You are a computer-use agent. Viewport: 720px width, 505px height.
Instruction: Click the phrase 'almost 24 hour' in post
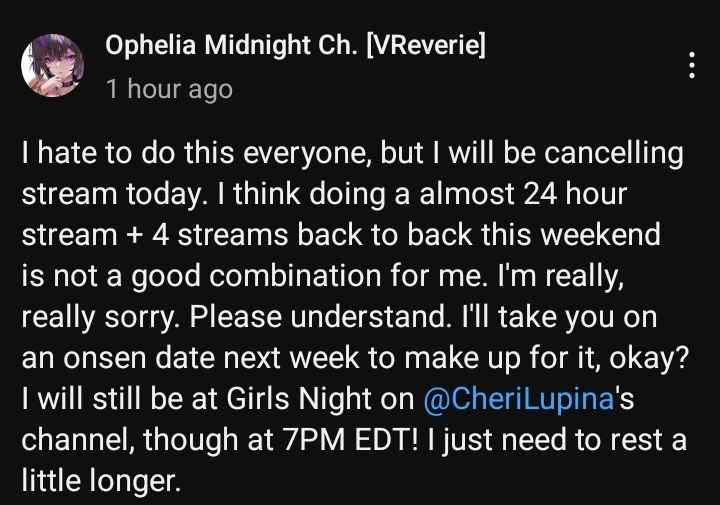click(x=523, y=193)
